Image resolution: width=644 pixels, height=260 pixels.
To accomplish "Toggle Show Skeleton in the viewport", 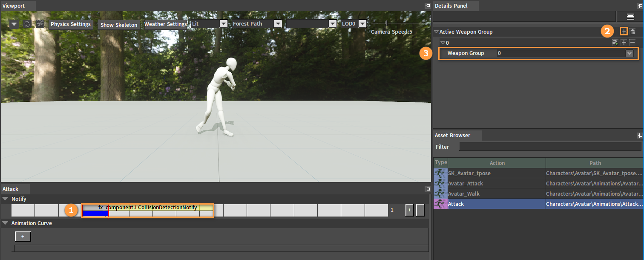I will pos(119,25).
